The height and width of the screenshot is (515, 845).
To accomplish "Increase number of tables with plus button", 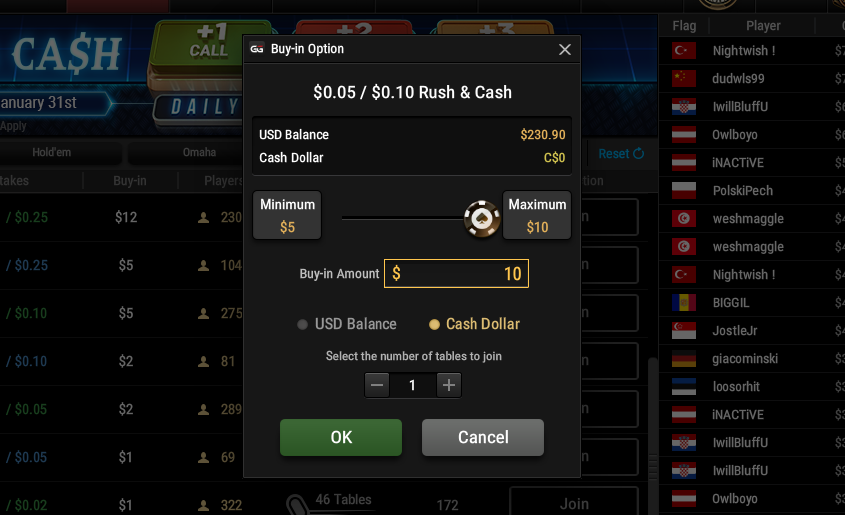I will pyautogui.click(x=448, y=385).
